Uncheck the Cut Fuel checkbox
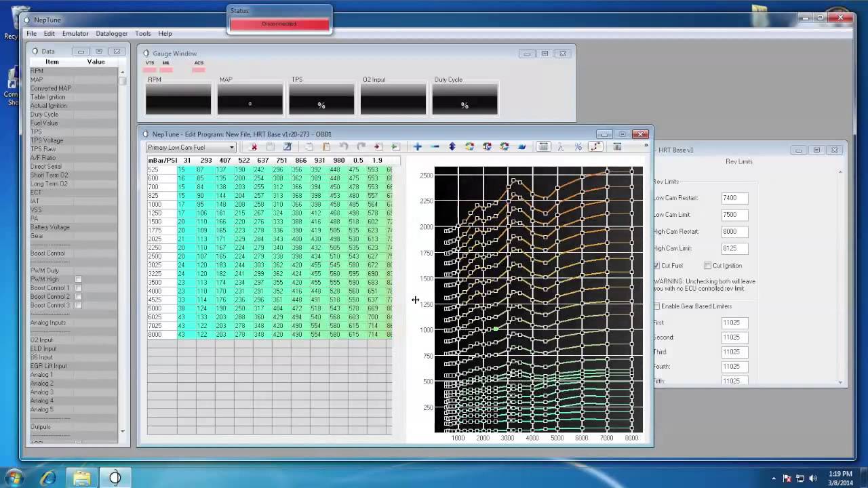Image resolution: width=868 pixels, height=488 pixels. 656,266
